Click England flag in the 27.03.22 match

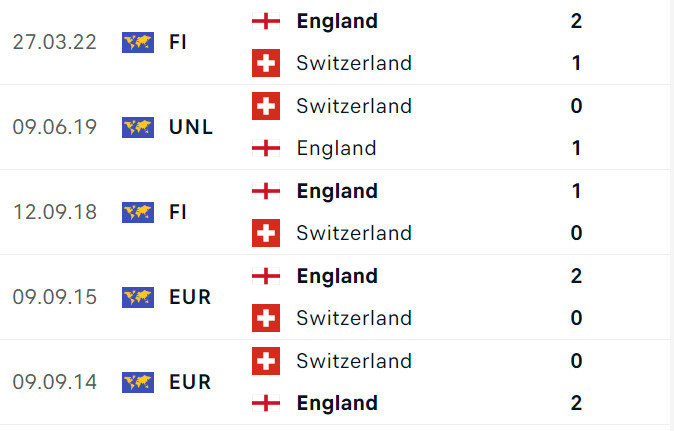[265, 21]
